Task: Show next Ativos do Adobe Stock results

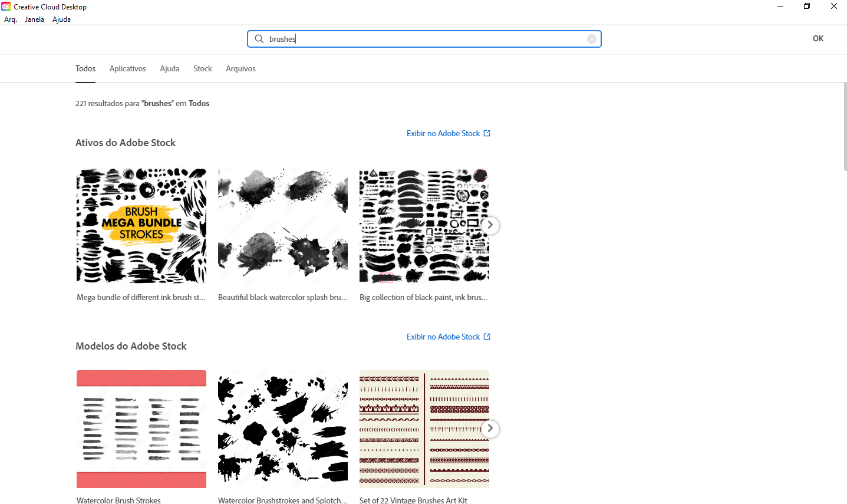Action: pyautogui.click(x=490, y=225)
